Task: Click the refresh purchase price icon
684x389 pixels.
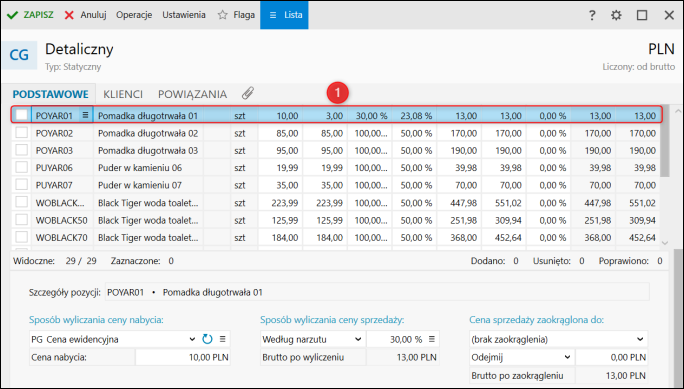Action: point(207,339)
